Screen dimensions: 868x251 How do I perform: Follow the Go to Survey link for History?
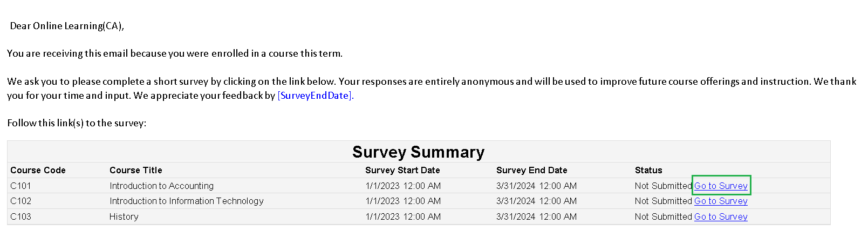(721, 216)
